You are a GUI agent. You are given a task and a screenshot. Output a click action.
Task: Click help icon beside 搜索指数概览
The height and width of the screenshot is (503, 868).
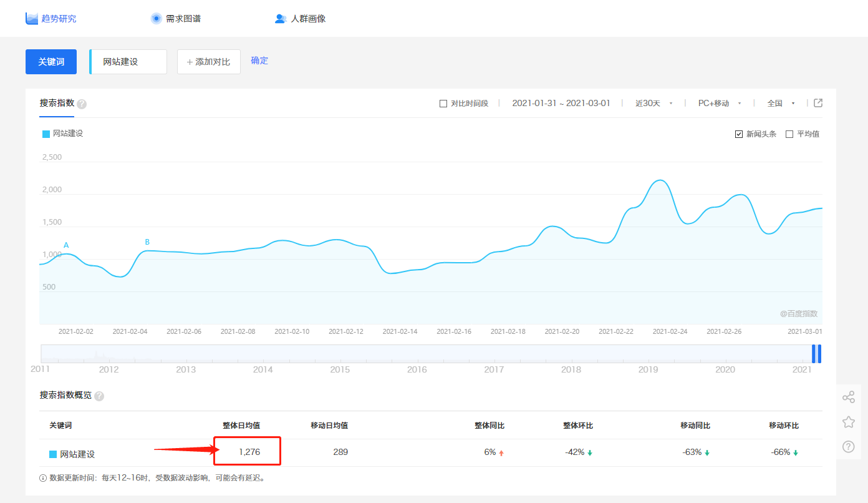pos(99,396)
